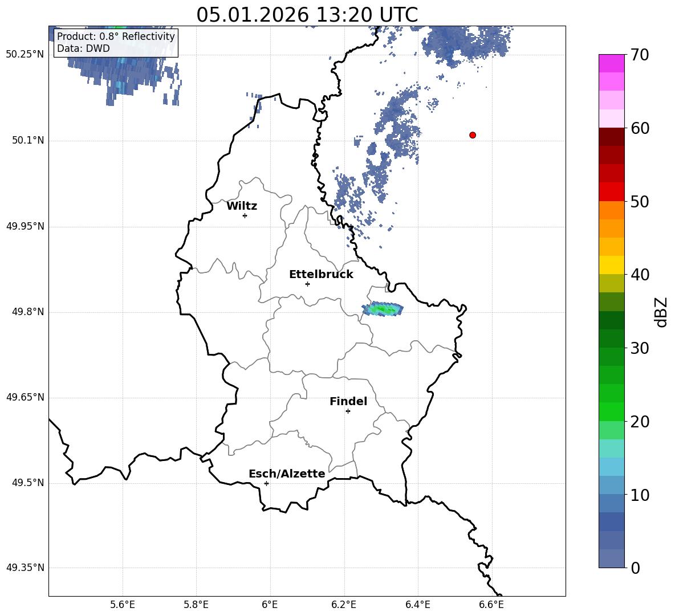Click the 60 tick on colorbar

(640, 128)
